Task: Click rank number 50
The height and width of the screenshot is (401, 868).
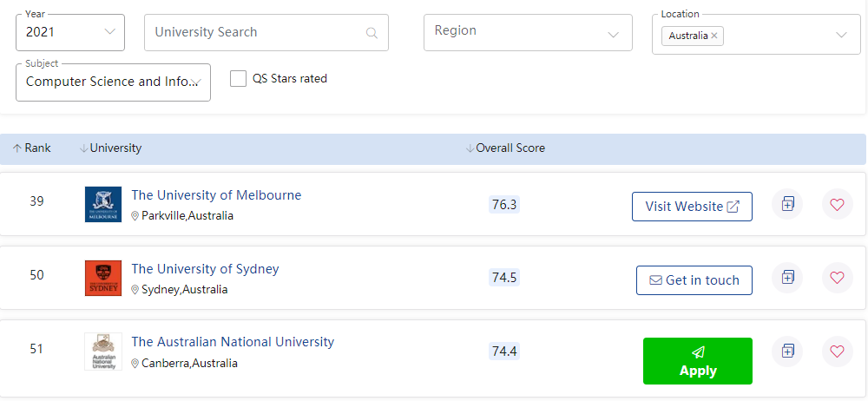Action: (36, 275)
